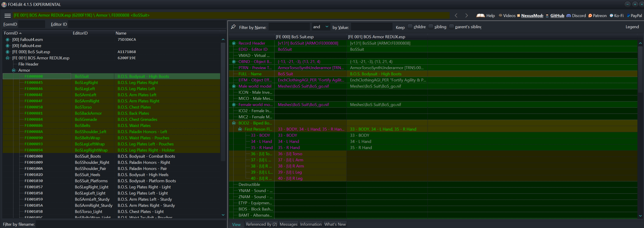
Task: Open Help link
Action: point(490,15)
